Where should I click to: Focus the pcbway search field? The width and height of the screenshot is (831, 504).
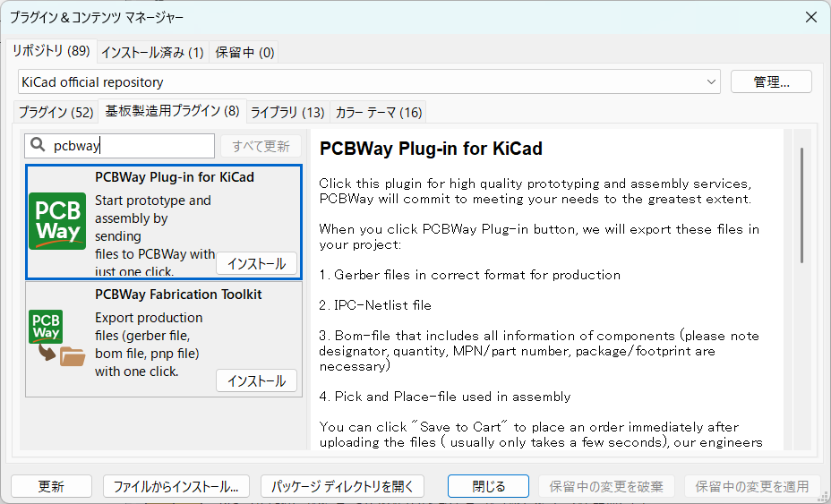[x=120, y=146]
